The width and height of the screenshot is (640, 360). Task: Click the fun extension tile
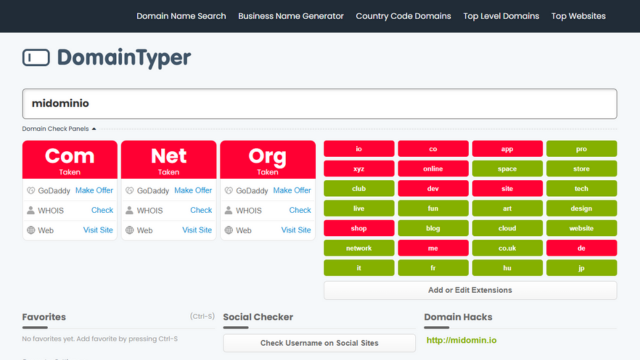tap(433, 209)
